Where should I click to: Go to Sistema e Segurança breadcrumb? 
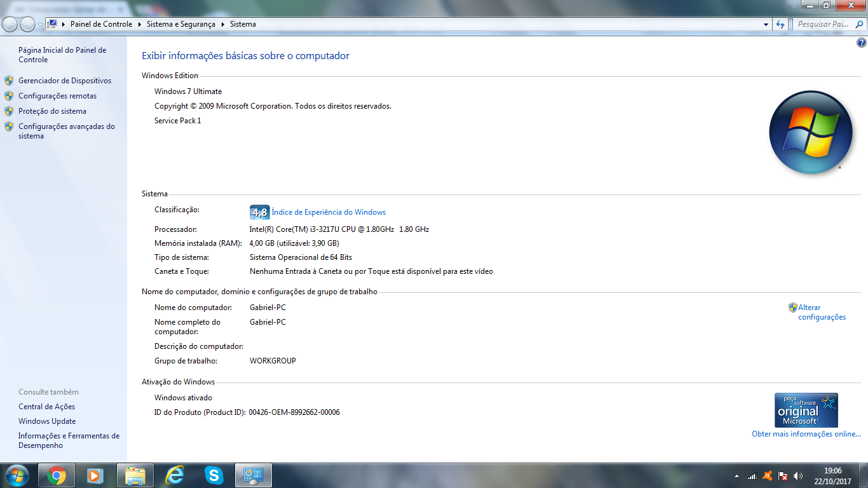pyautogui.click(x=180, y=24)
